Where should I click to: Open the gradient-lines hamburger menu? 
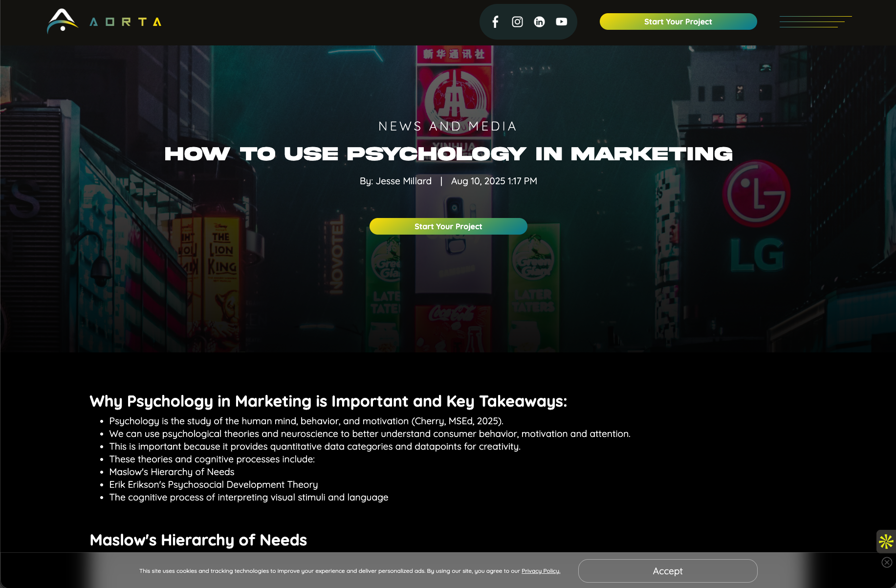(x=815, y=22)
